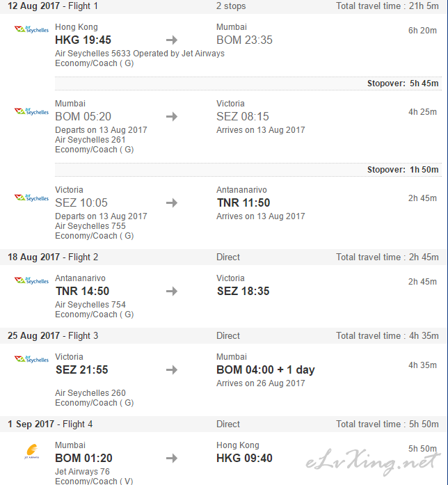Click Air Seychelles logo beside Hong Kong departure

31,31
